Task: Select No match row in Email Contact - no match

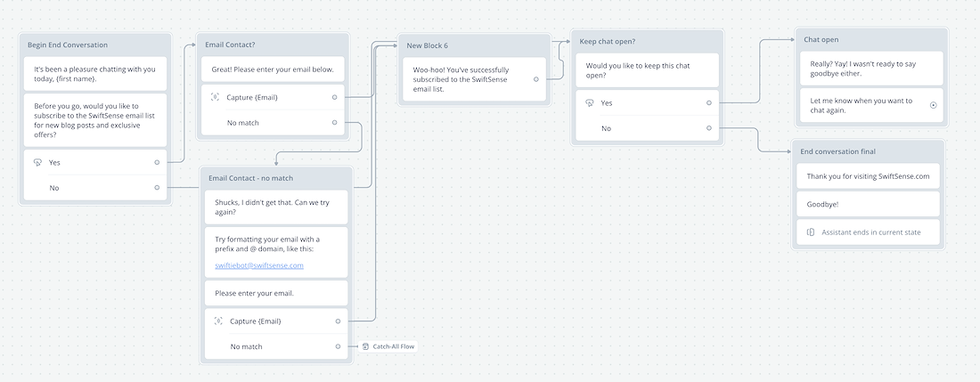Action: tap(276, 346)
